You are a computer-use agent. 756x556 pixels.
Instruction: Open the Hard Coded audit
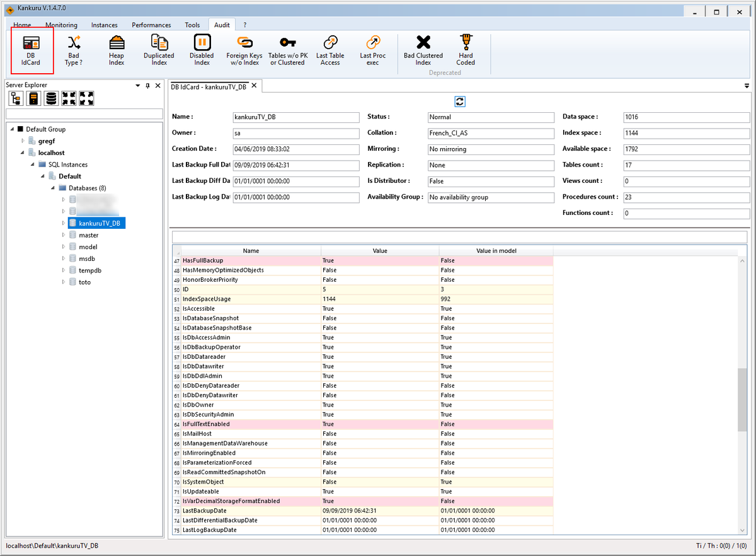466,50
